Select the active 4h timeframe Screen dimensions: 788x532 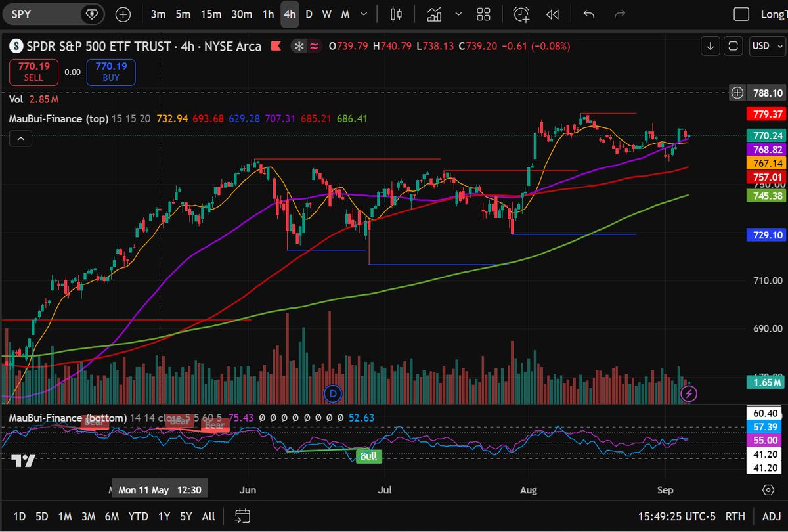[x=290, y=14]
